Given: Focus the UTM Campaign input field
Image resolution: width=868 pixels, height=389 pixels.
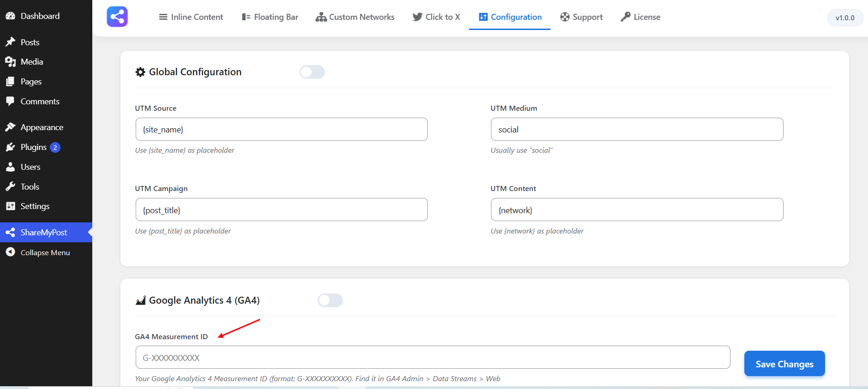Looking at the screenshot, I should (281, 209).
